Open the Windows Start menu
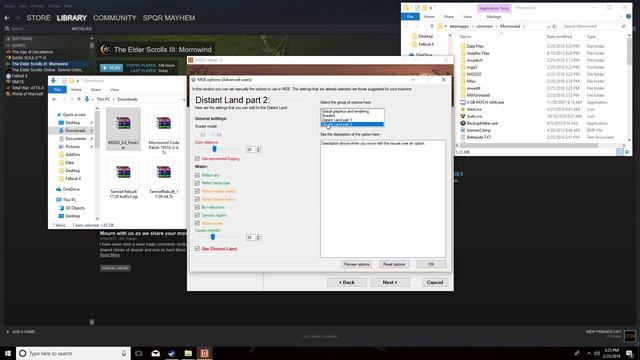 coord(8,353)
